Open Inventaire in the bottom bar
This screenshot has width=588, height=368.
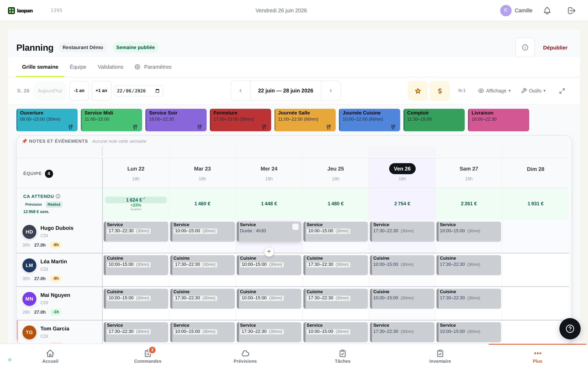coord(440,356)
